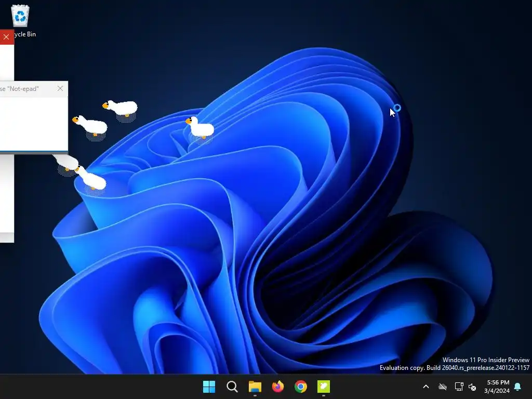
Task: Open the clock showing 5:56 PM
Action: pyautogui.click(x=497, y=387)
